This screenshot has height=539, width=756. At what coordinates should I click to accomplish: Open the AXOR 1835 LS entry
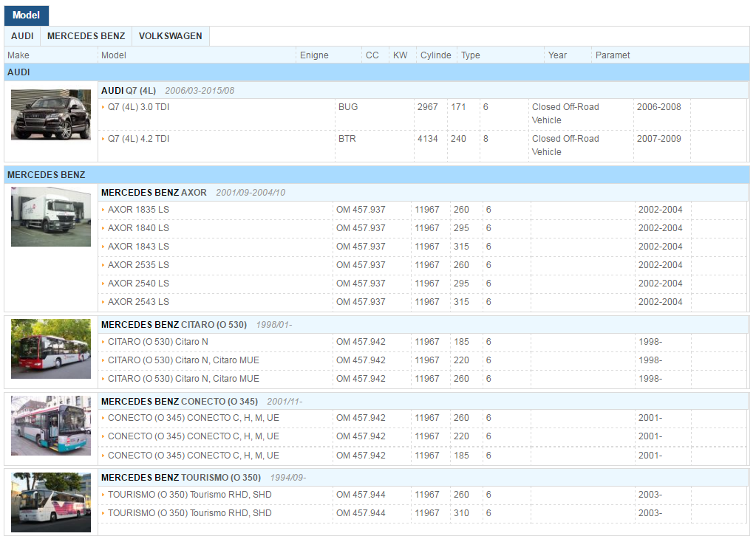click(138, 210)
